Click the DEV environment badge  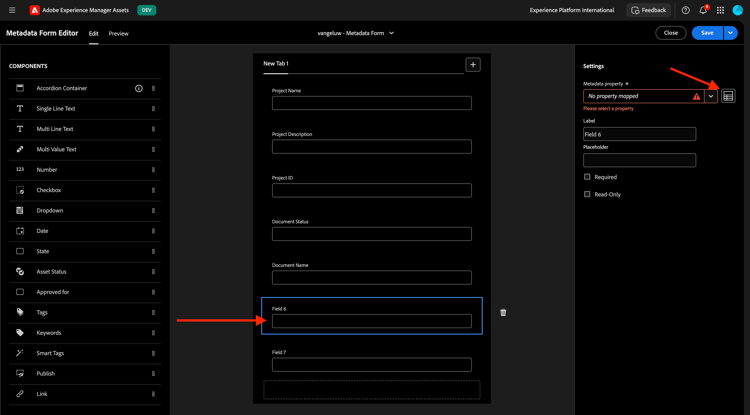pos(146,10)
